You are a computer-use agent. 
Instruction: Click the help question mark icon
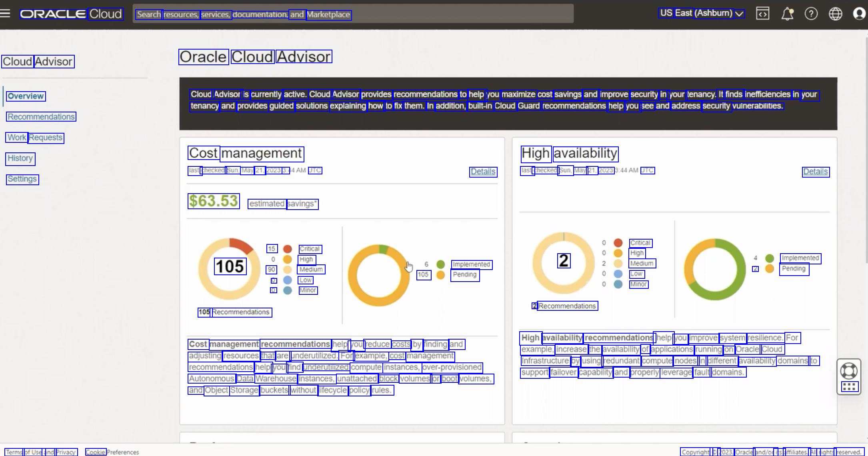[811, 14]
